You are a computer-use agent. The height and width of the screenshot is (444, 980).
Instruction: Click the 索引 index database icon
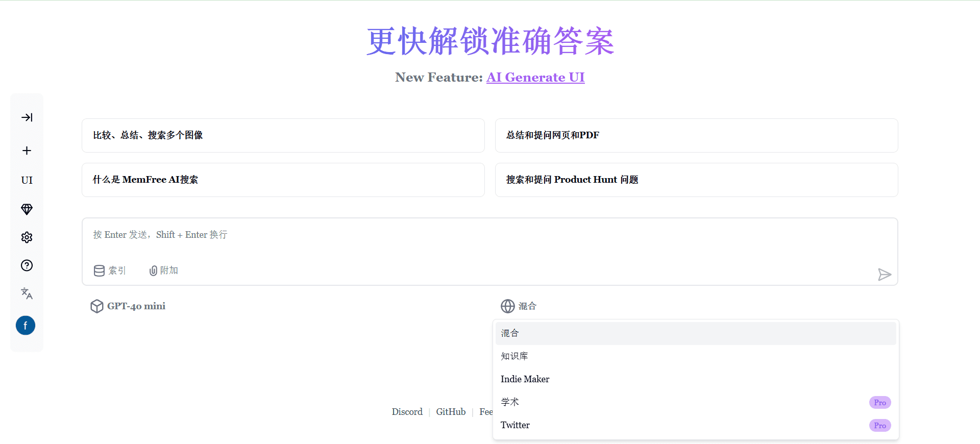click(x=110, y=270)
